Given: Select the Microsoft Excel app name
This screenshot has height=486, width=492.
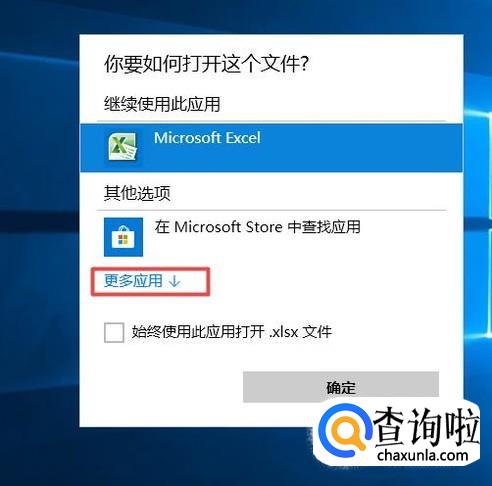Looking at the screenshot, I should click(x=207, y=138).
